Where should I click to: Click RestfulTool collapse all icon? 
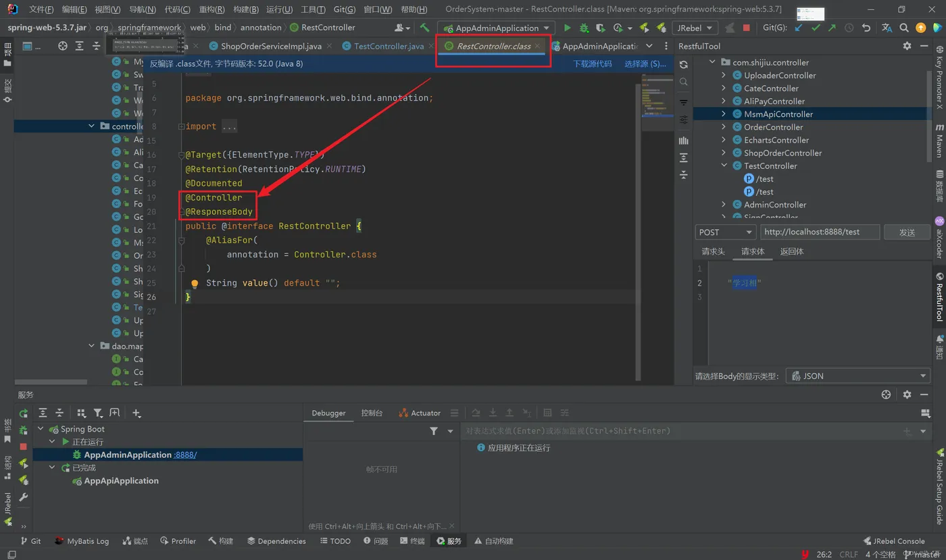point(684,174)
